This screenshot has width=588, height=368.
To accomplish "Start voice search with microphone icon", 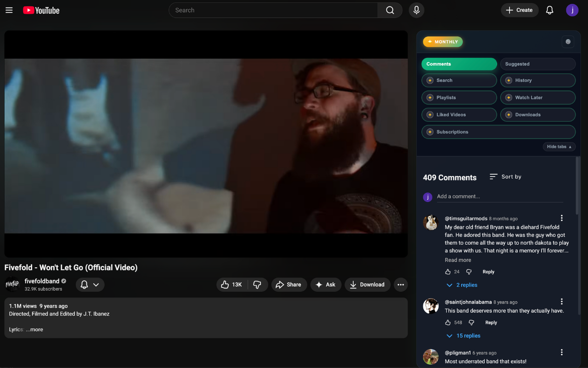I will click(x=416, y=10).
